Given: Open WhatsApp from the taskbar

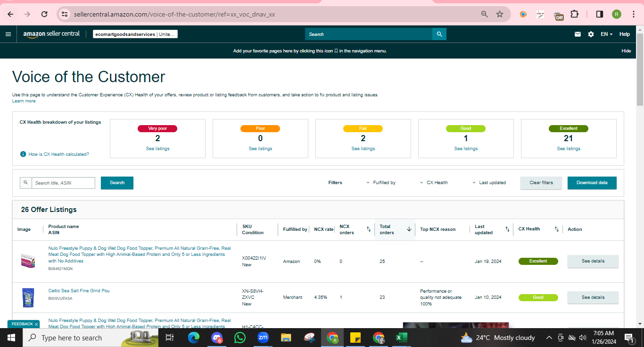Looking at the screenshot, I should tap(240, 338).
